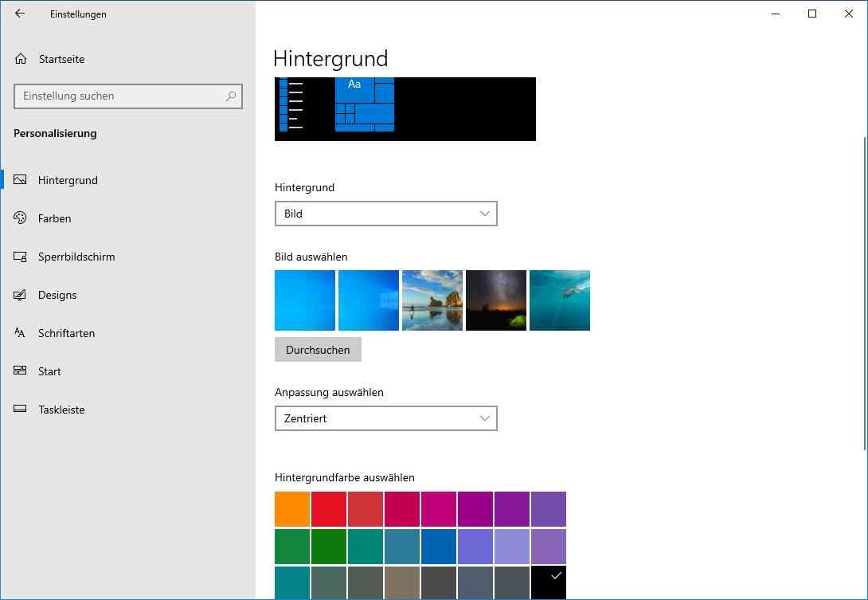Image resolution: width=868 pixels, height=600 pixels.
Task: Open the Anpassung dropdown showing Zentriert
Action: click(x=386, y=418)
